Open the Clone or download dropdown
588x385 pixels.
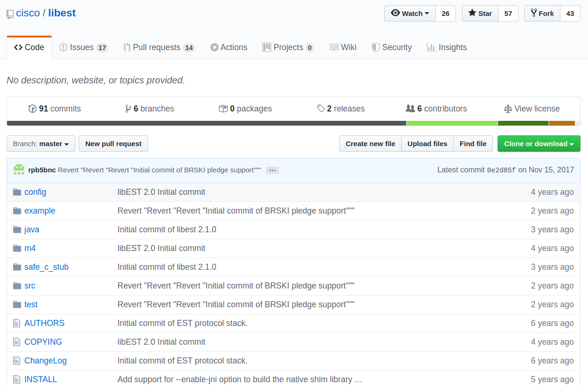539,144
